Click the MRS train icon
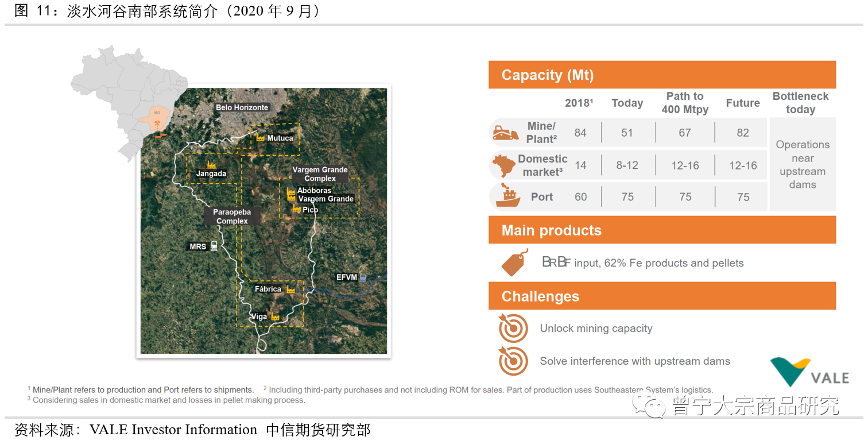Image resolution: width=868 pixels, height=444 pixels. [214, 246]
